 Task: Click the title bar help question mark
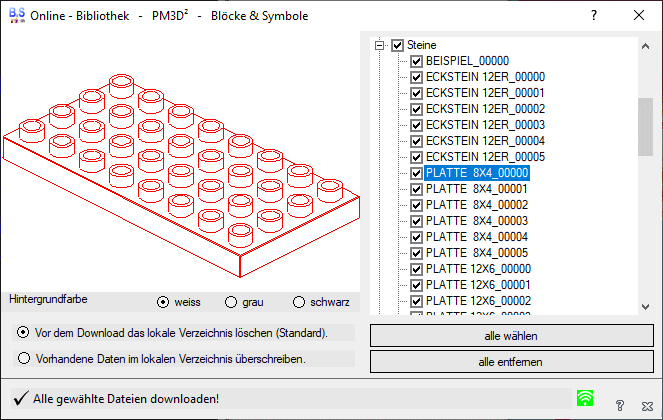coord(594,16)
